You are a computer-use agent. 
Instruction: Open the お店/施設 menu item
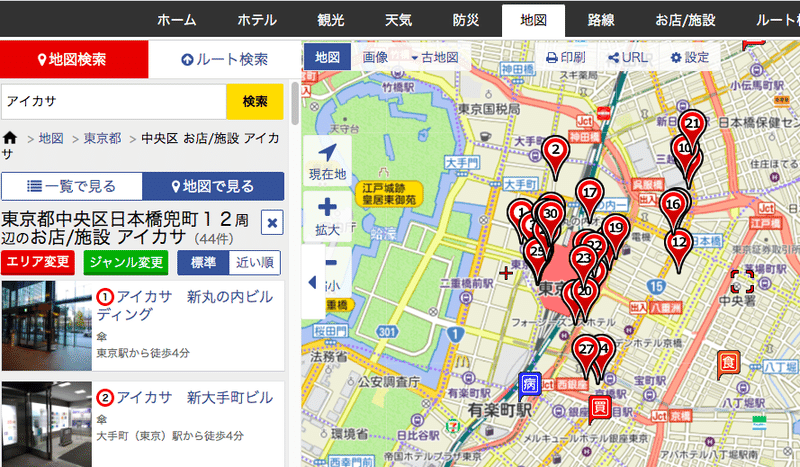tap(685, 20)
